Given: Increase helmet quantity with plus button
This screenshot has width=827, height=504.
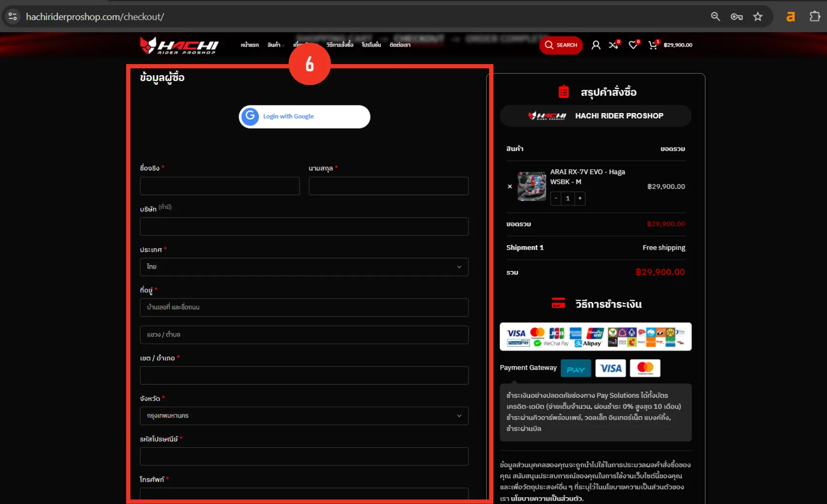Looking at the screenshot, I should pos(580,198).
